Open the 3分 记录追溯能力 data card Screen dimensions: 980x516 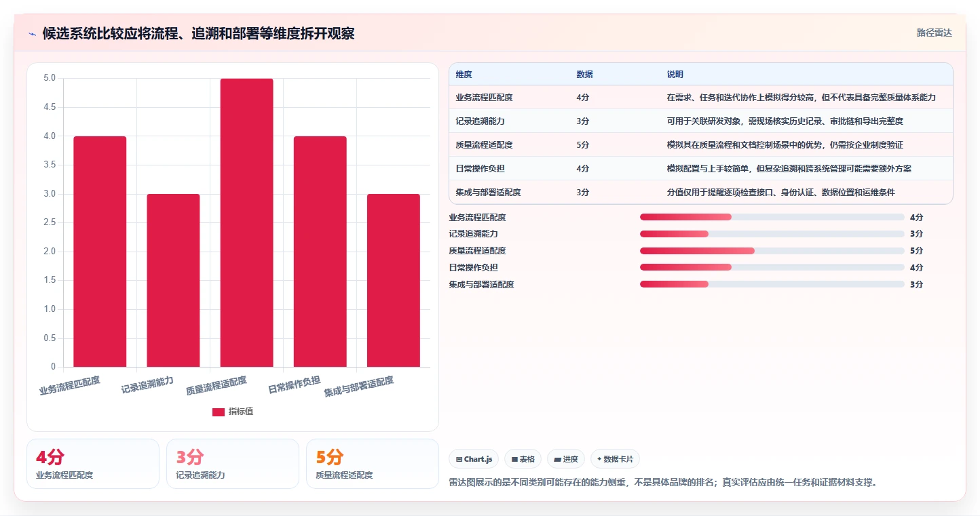(x=233, y=464)
